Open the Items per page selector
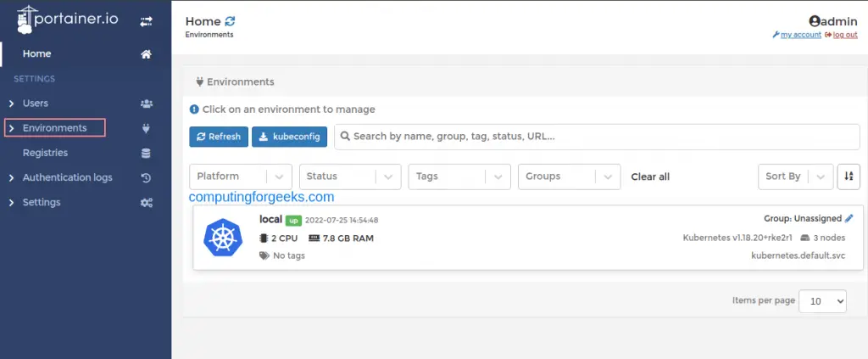This screenshot has height=359, width=868. [x=822, y=300]
